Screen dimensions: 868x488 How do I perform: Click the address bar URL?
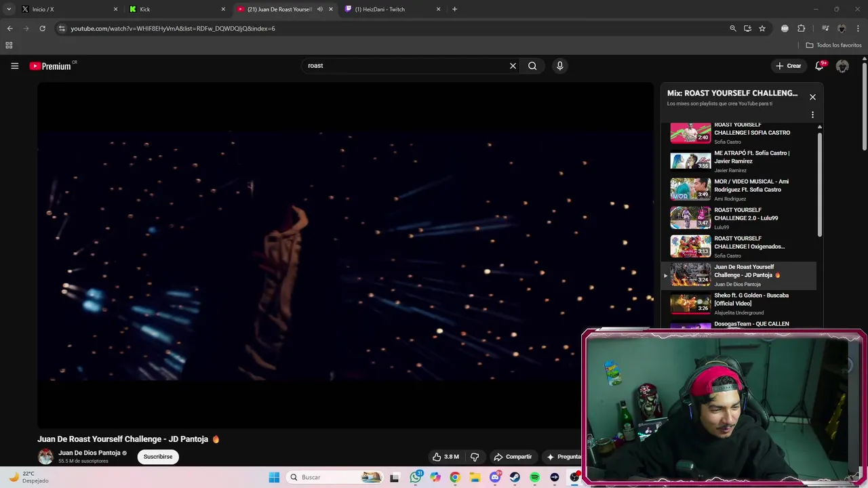point(173,28)
